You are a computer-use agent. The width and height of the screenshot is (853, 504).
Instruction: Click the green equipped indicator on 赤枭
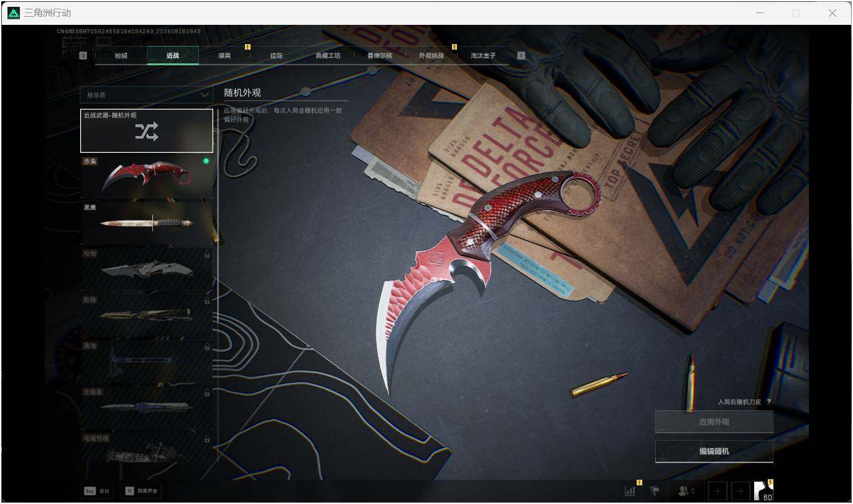coord(206,161)
